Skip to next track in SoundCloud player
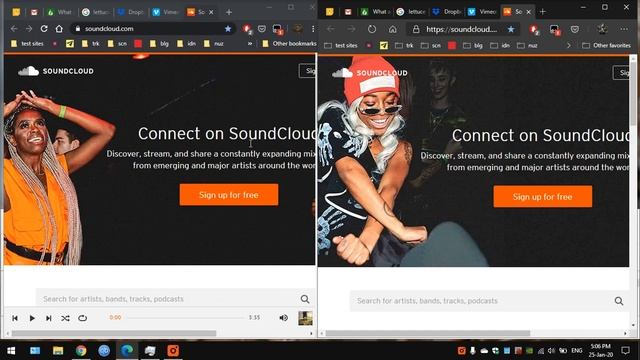The width and height of the screenshot is (640, 360). (49, 318)
